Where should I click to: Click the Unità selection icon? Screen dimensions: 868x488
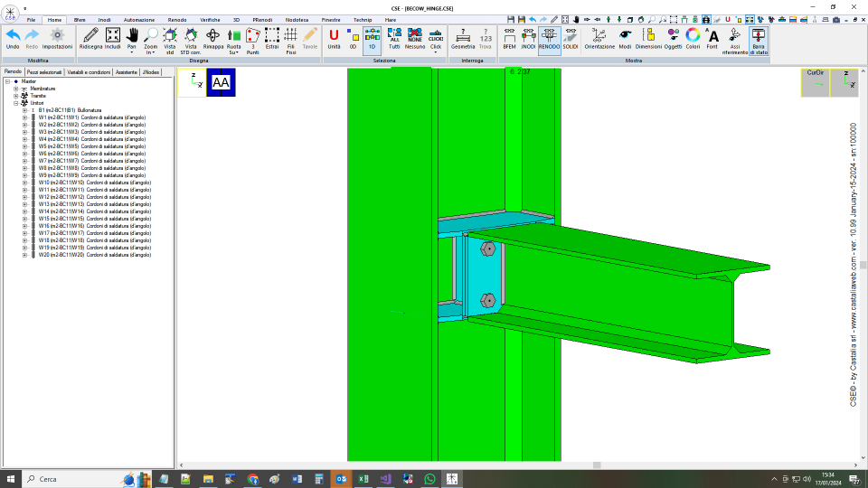pos(334,39)
